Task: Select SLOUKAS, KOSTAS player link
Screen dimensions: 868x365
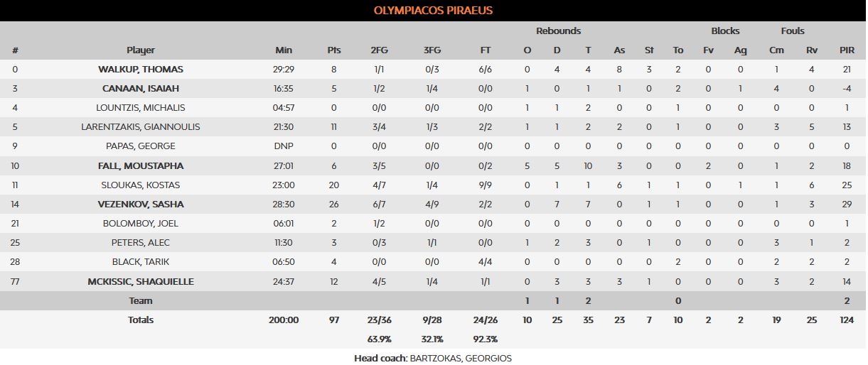Action: point(141,185)
